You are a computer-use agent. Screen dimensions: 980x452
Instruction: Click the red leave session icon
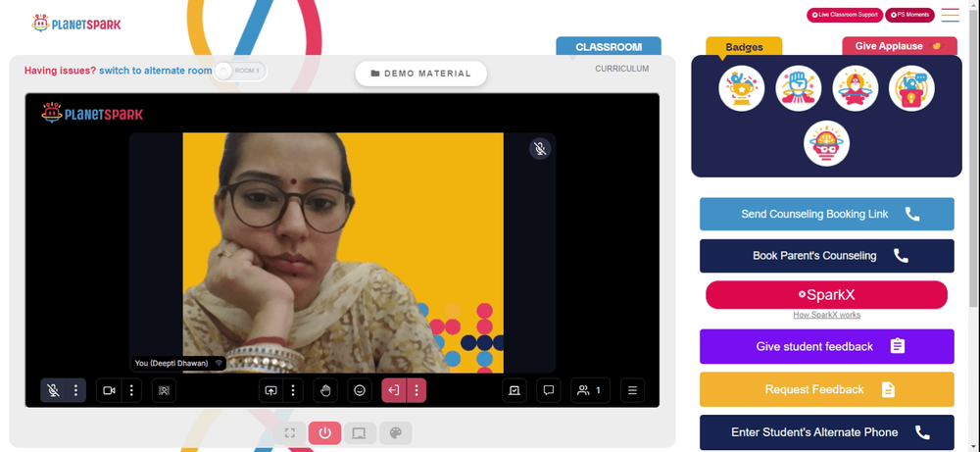[x=394, y=391]
